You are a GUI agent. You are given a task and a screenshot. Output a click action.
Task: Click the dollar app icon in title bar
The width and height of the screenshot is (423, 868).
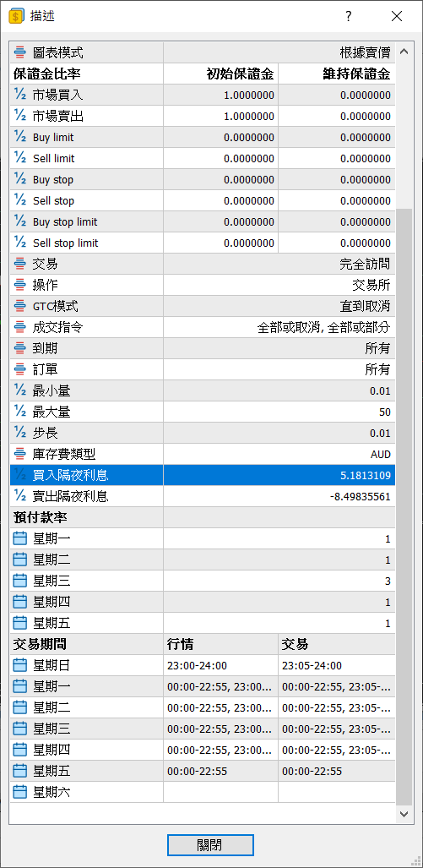[16, 17]
